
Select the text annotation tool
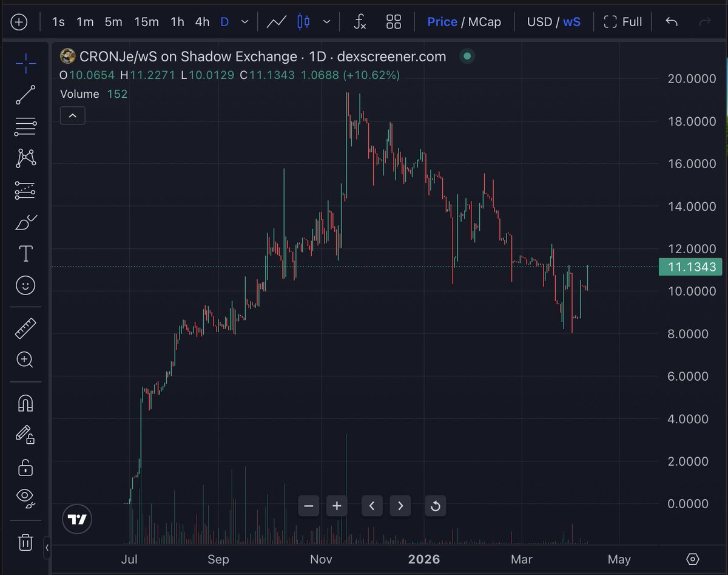(x=25, y=254)
